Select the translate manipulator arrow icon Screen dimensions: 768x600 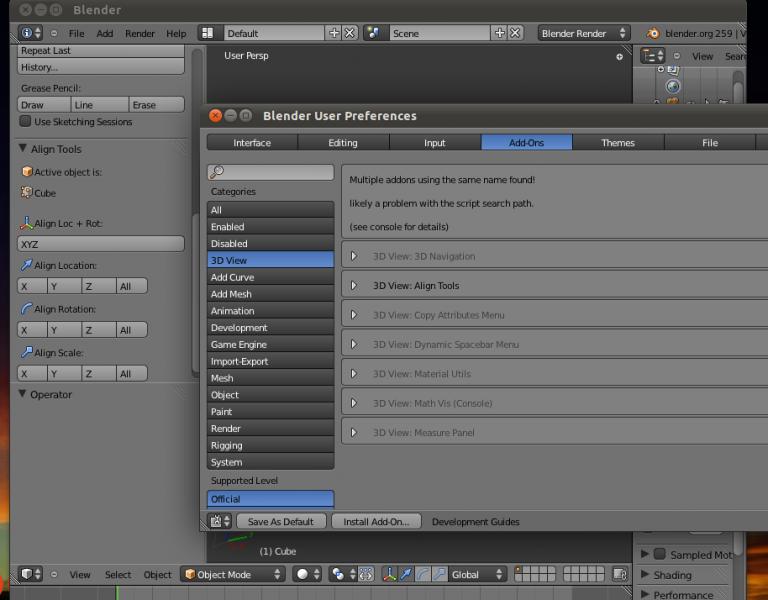[406, 574]
